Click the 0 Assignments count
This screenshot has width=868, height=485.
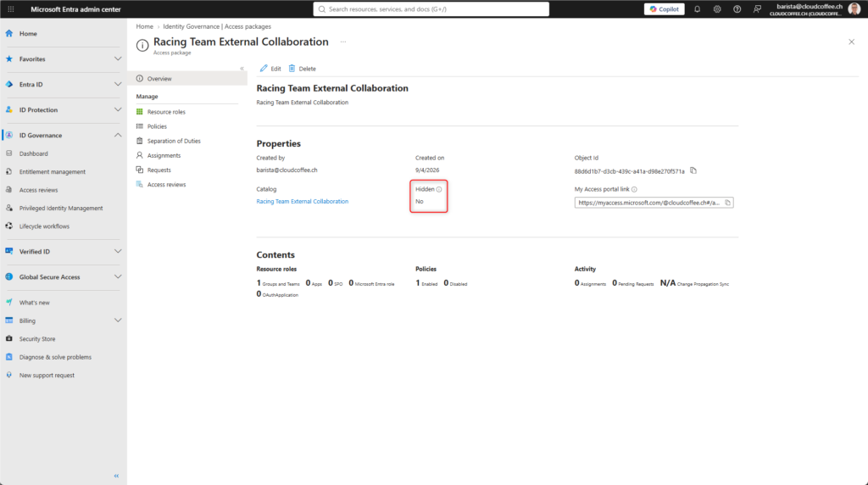[590, 283]
